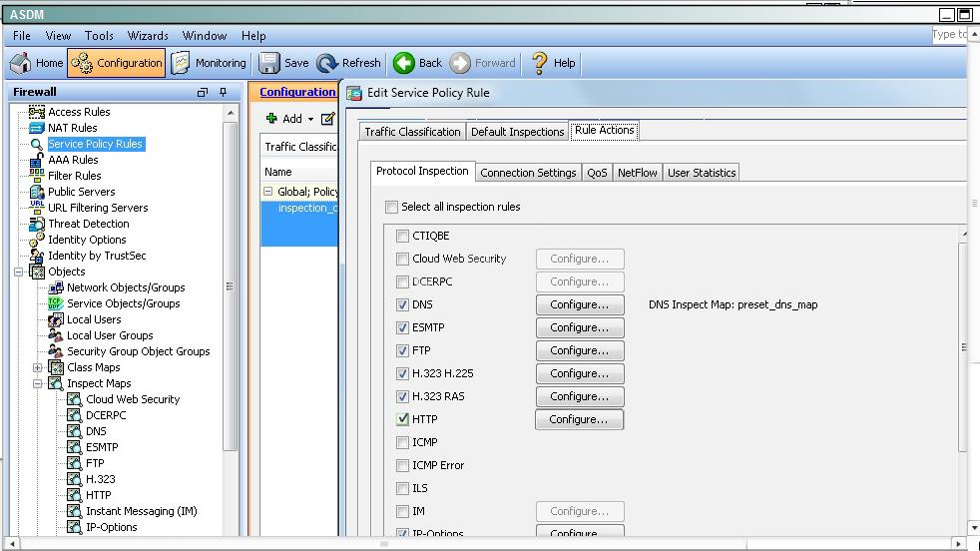Image resolution: width=980 pixels, height=551 pixels.
Task: Uncheck DNS inspection
Action: point(402,305)
